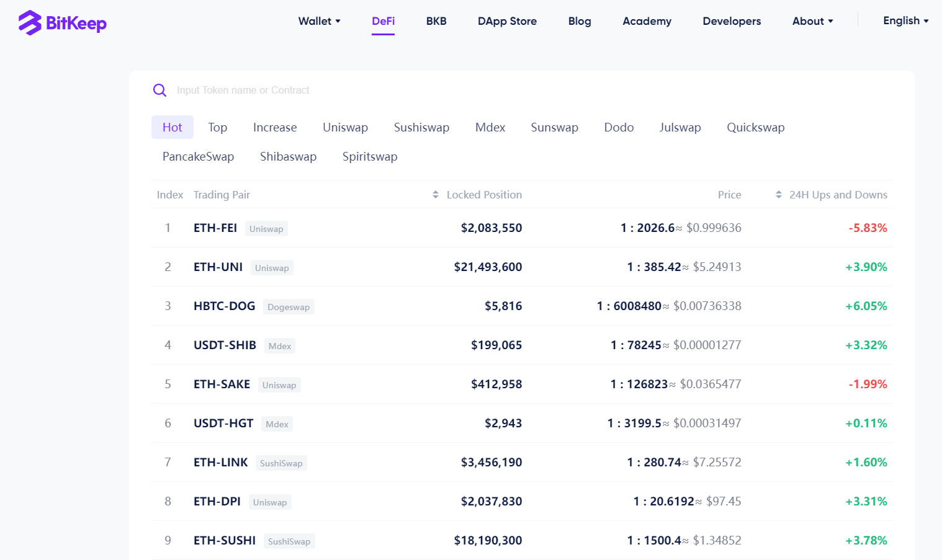Select the Hot filter tab
The height and width of the screenshot is (560, 942).
point(173,127)
